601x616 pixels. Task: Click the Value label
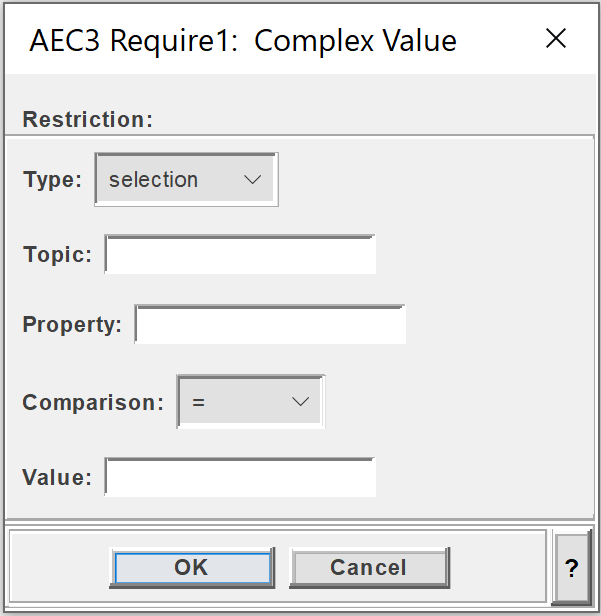click(57, 477)
